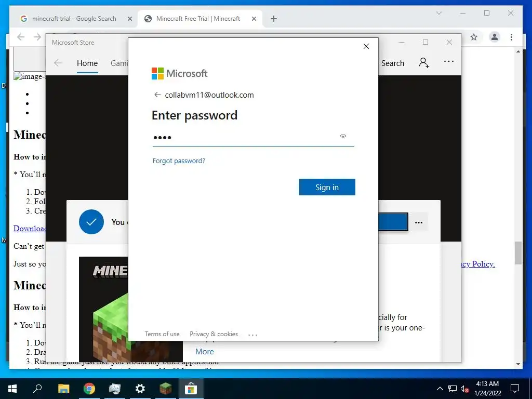
Task: Open network status tray icon
Action: [x=453, y=389]
